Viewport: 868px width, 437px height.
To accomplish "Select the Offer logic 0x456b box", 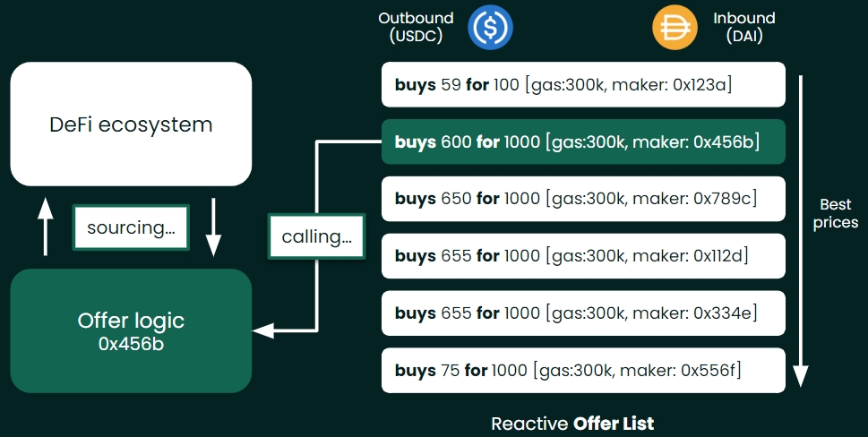I will [131, 330].
